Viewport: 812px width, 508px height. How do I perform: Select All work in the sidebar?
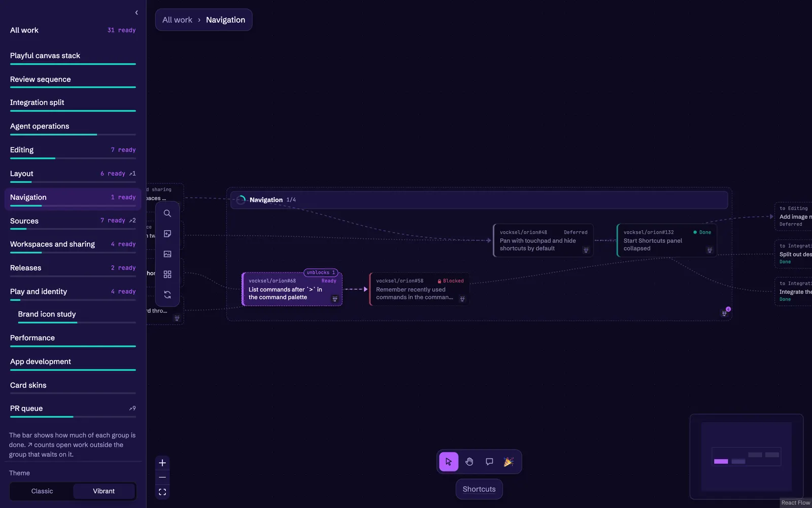[x=73, y=30]
